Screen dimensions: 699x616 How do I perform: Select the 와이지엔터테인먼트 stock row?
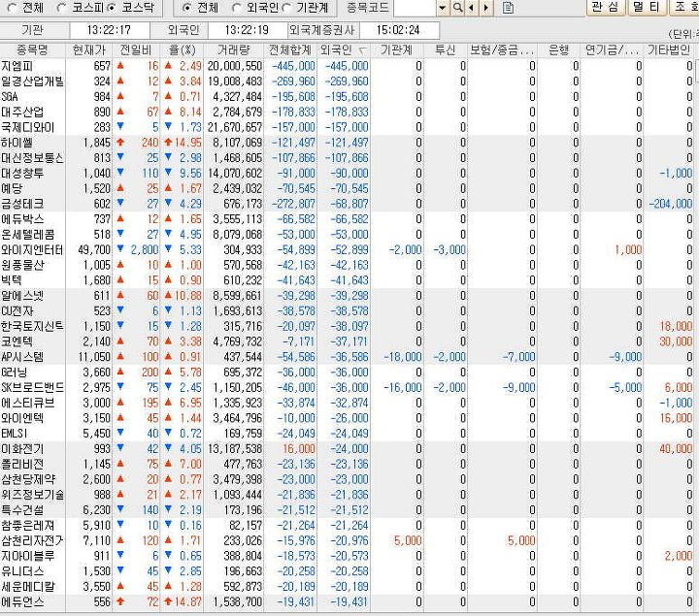click(347, 250)
